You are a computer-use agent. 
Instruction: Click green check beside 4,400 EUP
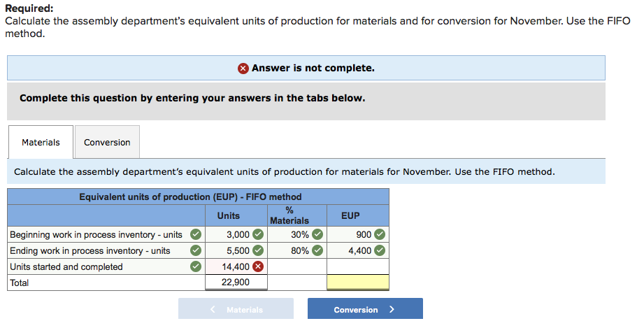[380, 250]
